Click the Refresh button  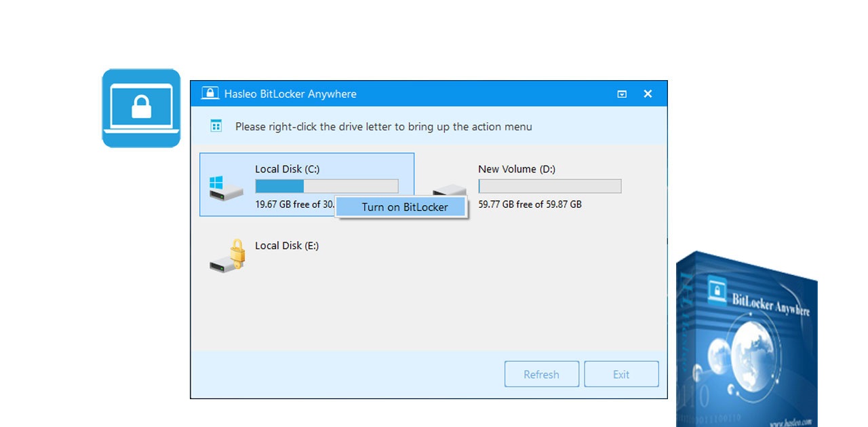541,374
